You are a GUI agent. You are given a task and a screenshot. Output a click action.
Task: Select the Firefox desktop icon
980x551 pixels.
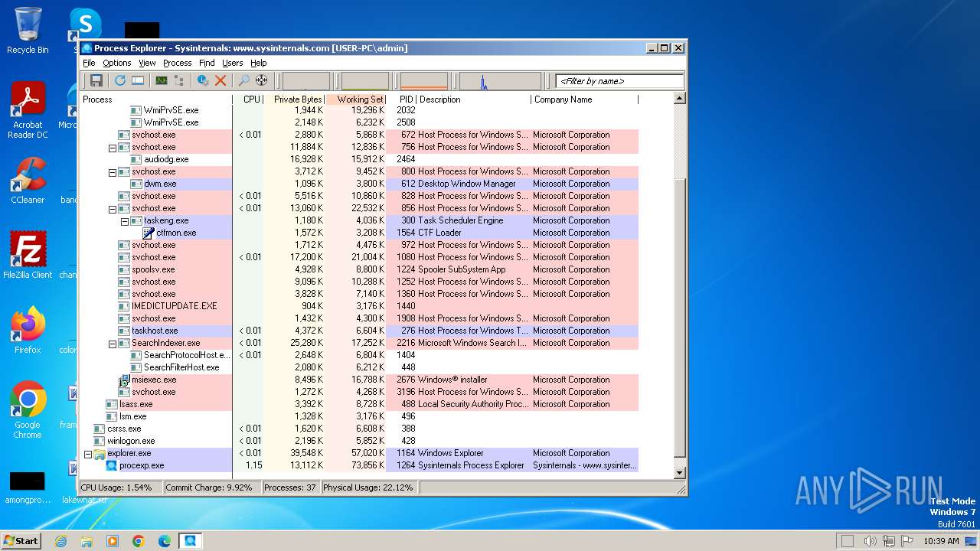[x=28, y=331]
